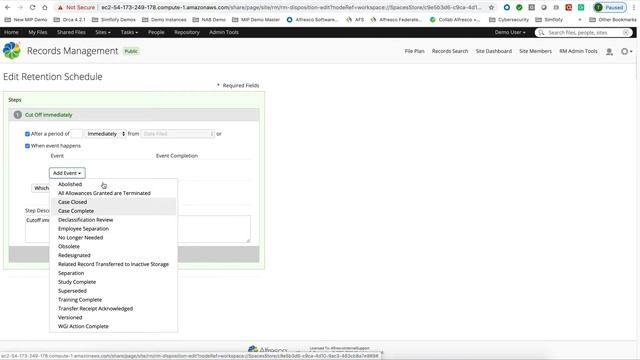This screenshot has width=640, height=360.
Task: Open Admin Tools in the top bar
Action: 224,32
